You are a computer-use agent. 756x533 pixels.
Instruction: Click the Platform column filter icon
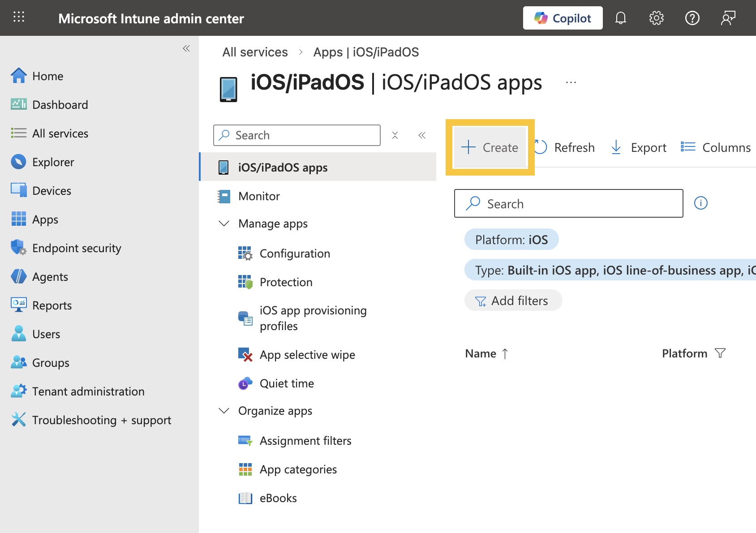pos(720,353)
